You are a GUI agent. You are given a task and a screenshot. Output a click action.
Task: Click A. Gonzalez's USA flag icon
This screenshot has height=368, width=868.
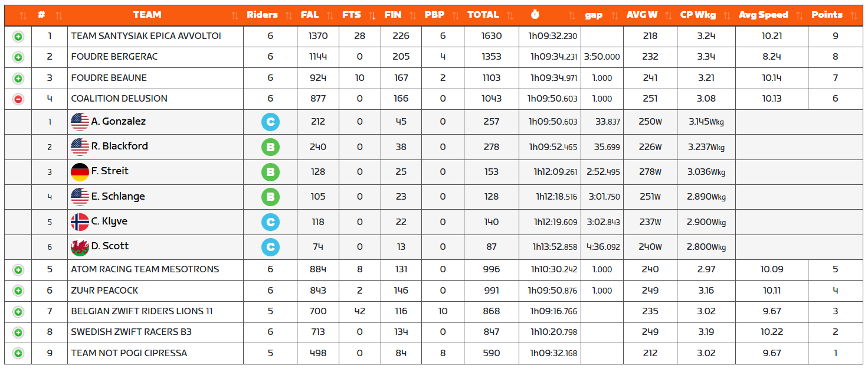click(80, 122)
